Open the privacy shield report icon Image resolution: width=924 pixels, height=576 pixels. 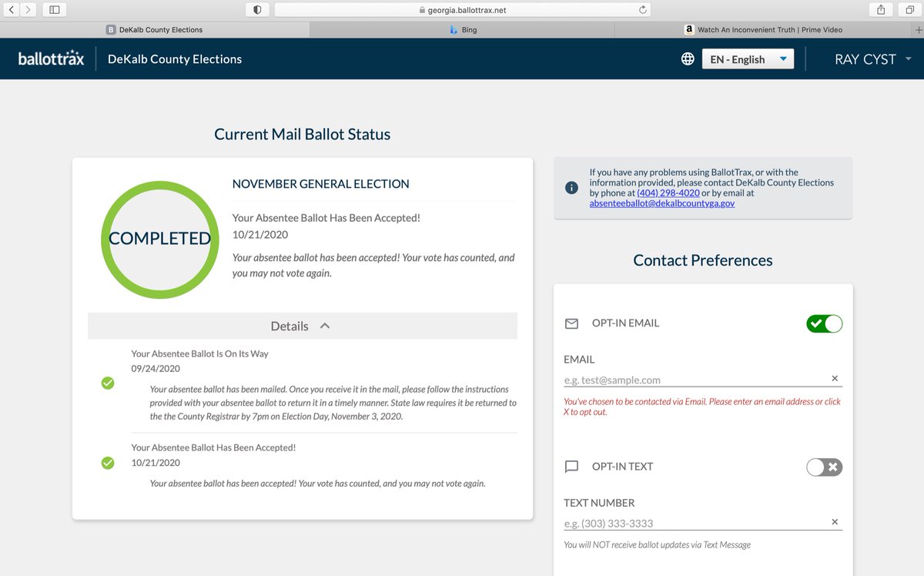pos(256,10)
